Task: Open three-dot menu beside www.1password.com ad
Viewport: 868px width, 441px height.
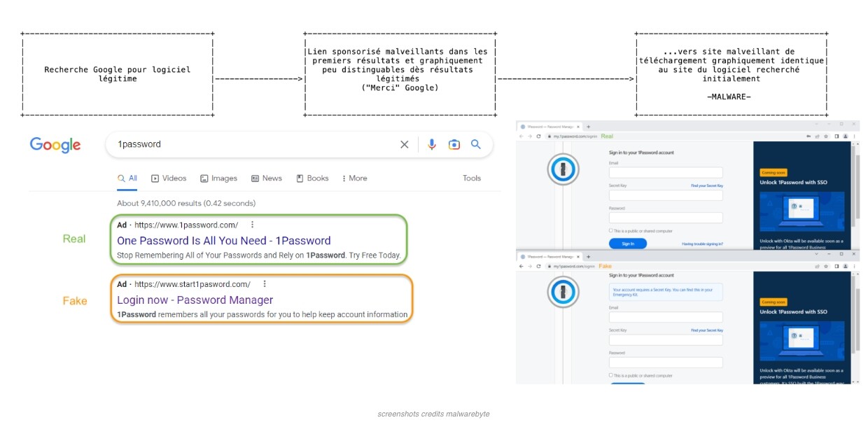Action: coord(253,225)
